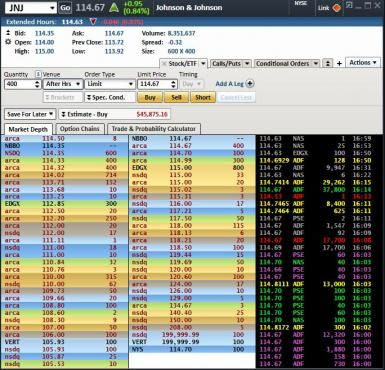
Task: Select the arca ask row at 134.67
Action: click(192, 305)
